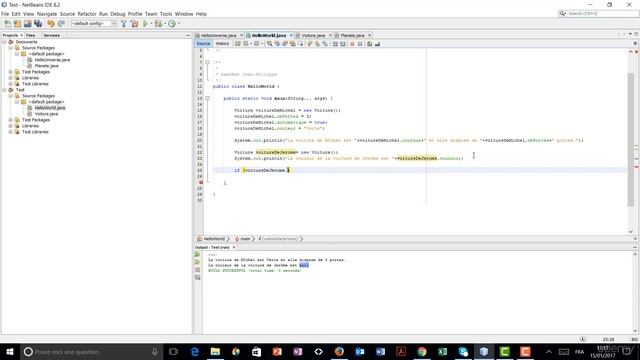
Task: Click the Open Project icon
Action: coord(27,24)
